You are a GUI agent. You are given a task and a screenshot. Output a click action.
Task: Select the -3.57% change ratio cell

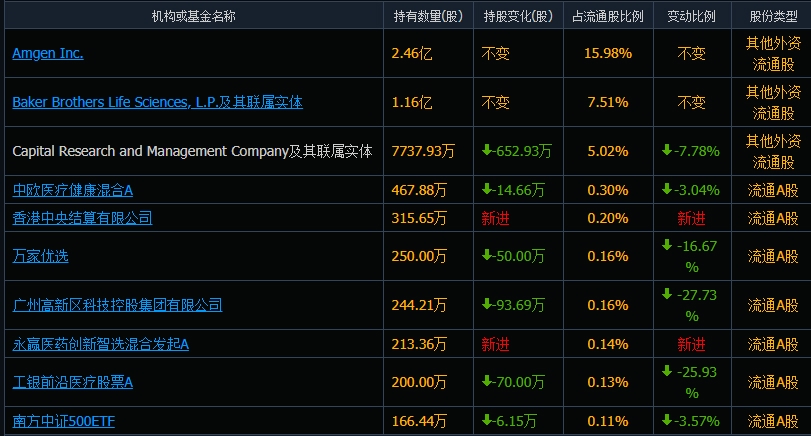pyautogui.click(x=690, y=421)
